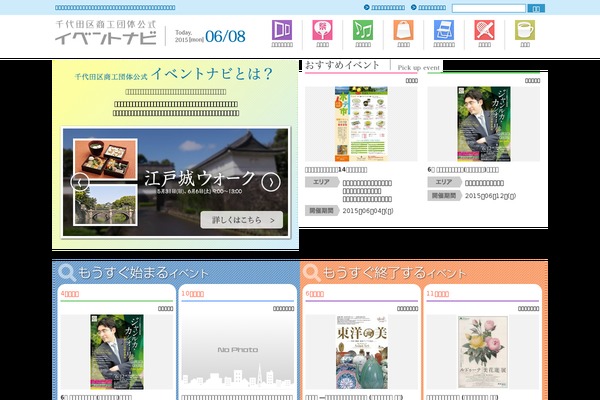Click the 詳しくはこちら button
Screen dimensions: 600x400
pyautogui.click(x=242, y=220)
